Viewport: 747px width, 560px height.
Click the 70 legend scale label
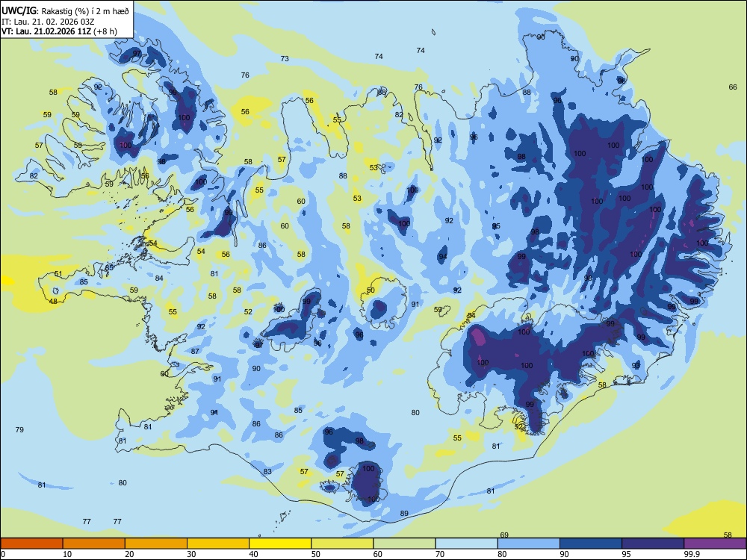(440, 554)
